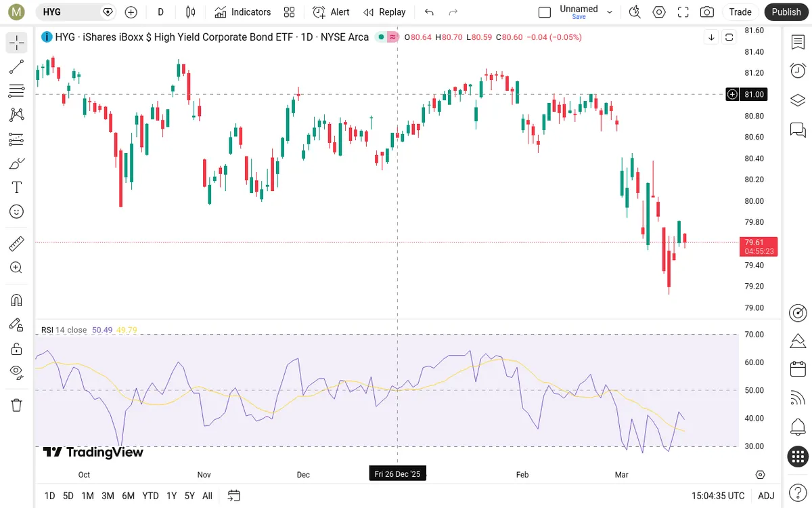This screenshot has width=812, height=508.
Task: Open the object tree layers panel
Action: point(798,100)
